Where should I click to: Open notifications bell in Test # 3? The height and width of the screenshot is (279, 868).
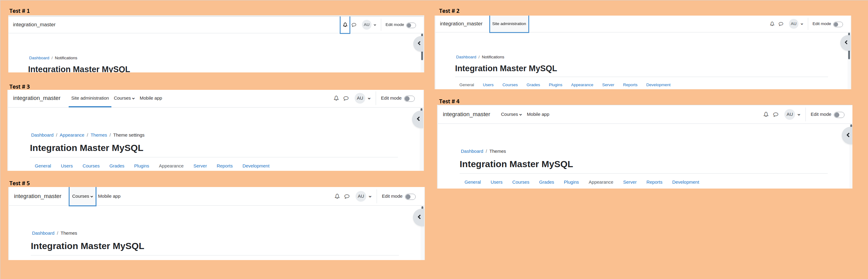click(336, 98)
